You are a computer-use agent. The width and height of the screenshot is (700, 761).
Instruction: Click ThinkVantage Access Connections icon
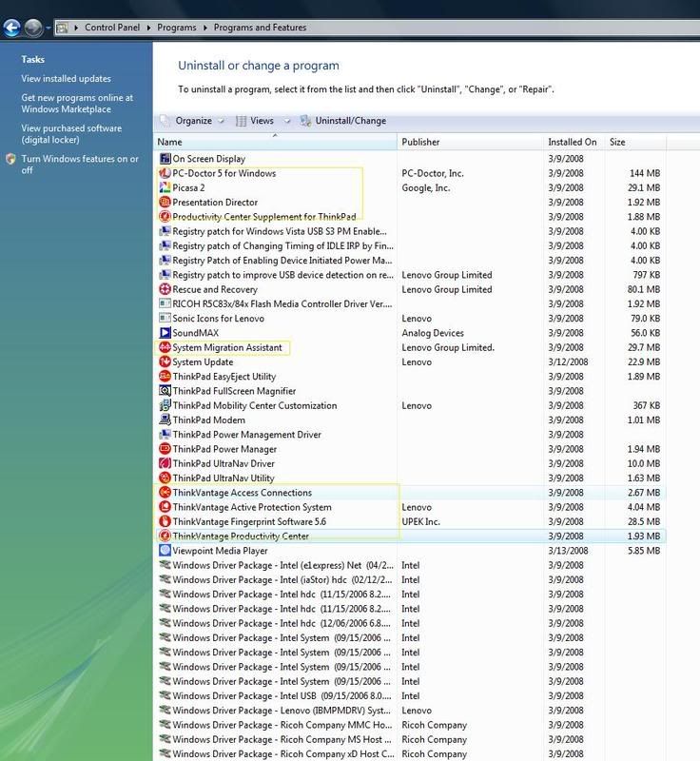click(x=165, y=493)
